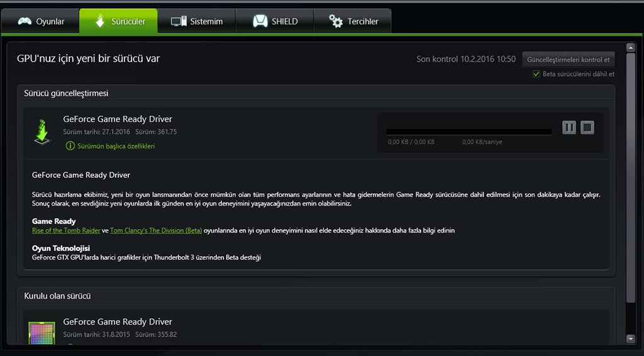Click the scrollbar down arrow

click(631, 339)
